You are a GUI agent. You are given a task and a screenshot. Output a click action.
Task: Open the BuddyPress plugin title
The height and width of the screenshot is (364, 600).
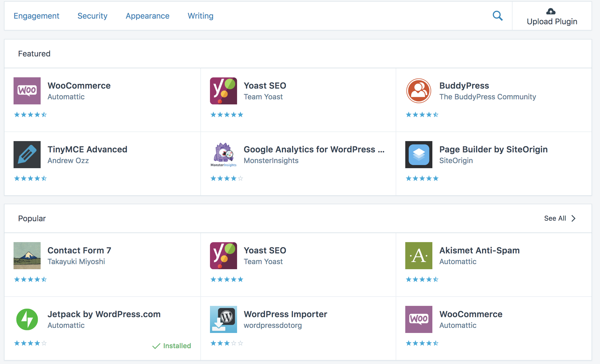tap(464, 86)
